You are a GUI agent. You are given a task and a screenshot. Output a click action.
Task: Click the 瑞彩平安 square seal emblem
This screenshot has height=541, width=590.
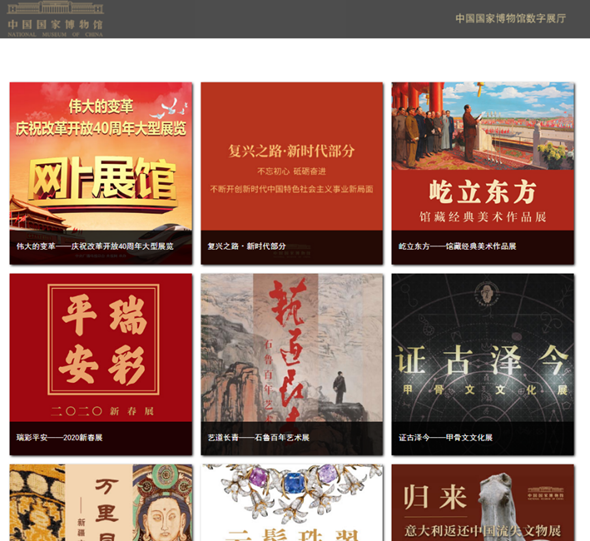tap(103, 339)
